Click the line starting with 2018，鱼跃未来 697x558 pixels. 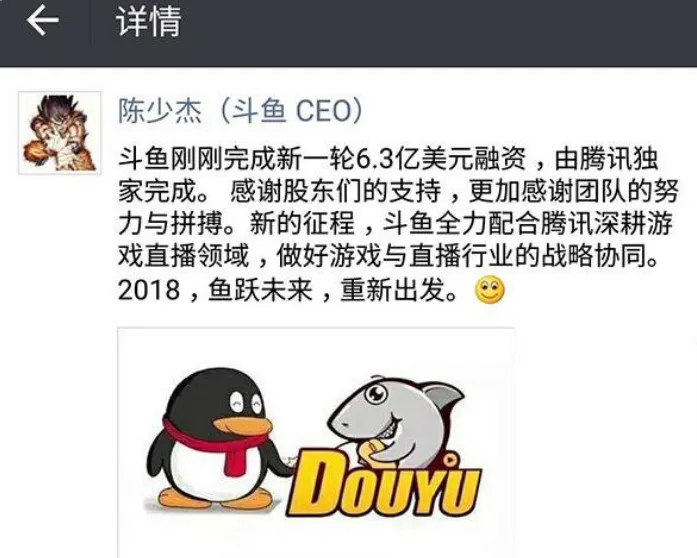click(311, 290)
